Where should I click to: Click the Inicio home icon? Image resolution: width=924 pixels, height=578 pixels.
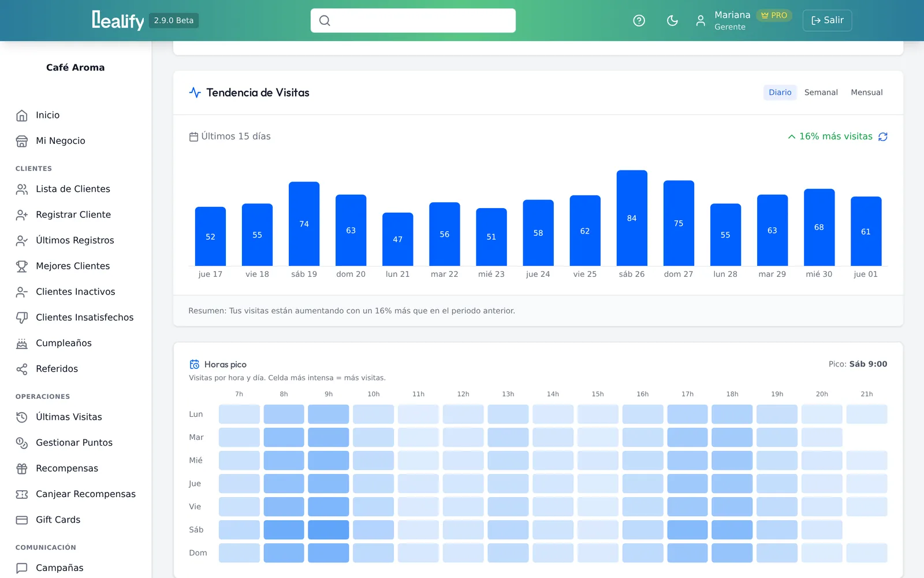tap(22, 116)
